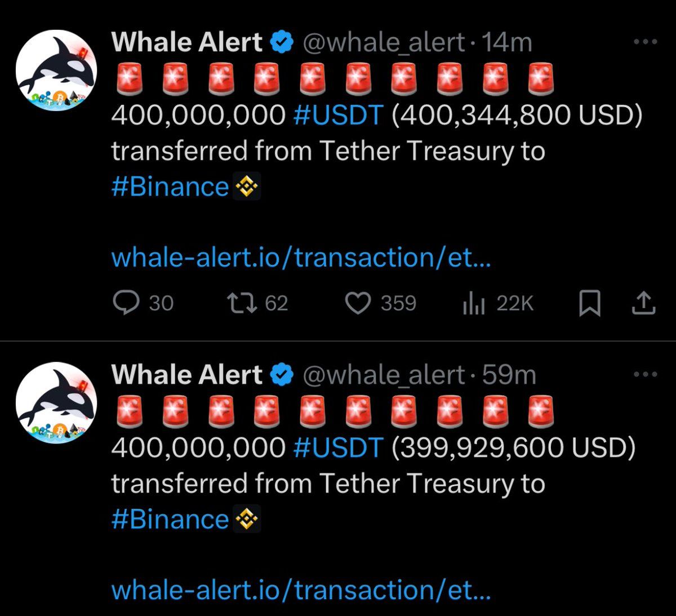This screenshot has height=616, width=676.
Task: Open replies on the 14m tweet
Action: pos(144,304)
